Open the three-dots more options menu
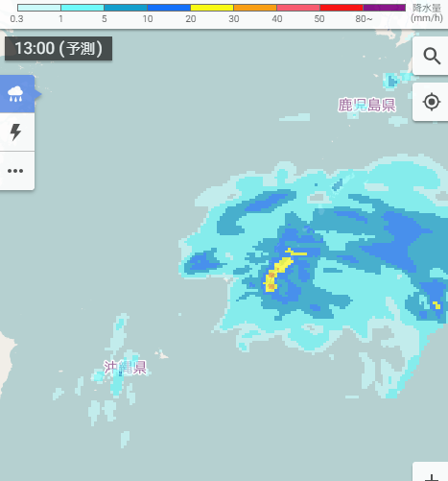Image resolution: width=448 pixels, height=481 pixels. tap(15, 171)
